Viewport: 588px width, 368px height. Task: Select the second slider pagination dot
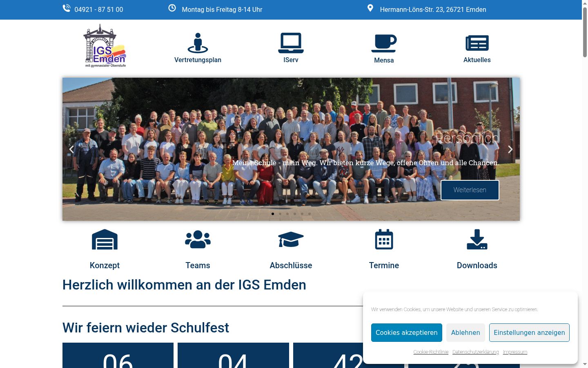point(280,214)
